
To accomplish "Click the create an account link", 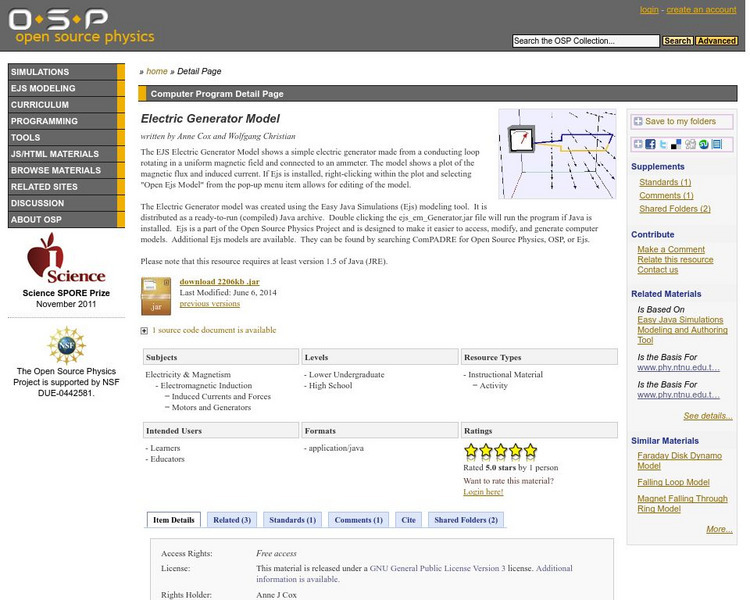I will [701, 10].
